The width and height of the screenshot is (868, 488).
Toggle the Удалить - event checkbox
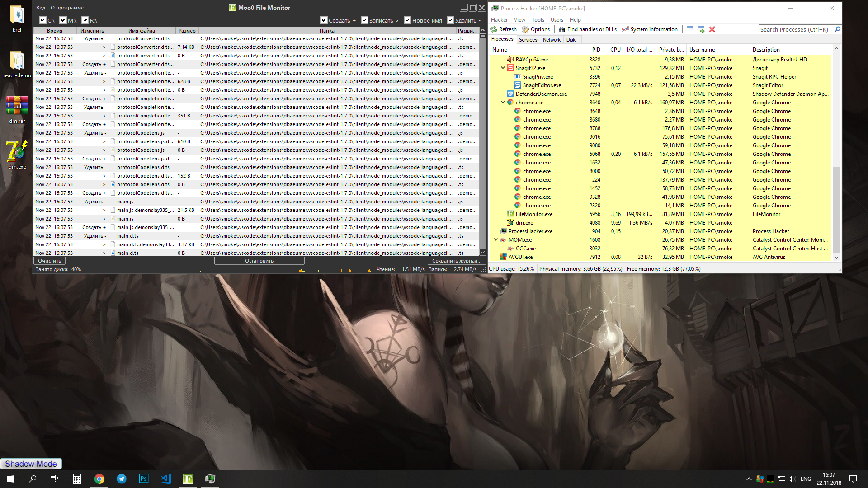[x=450, y=20]
